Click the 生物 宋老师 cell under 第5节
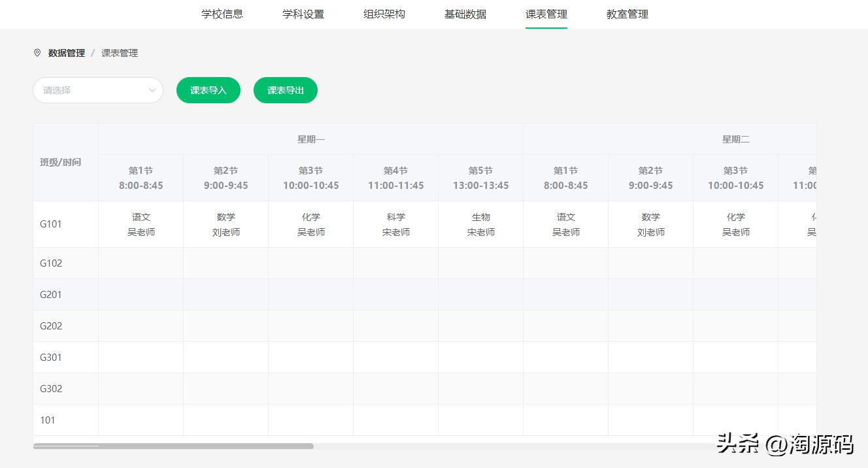This screenshot has height=468, width=868. [x=480, y=224]
